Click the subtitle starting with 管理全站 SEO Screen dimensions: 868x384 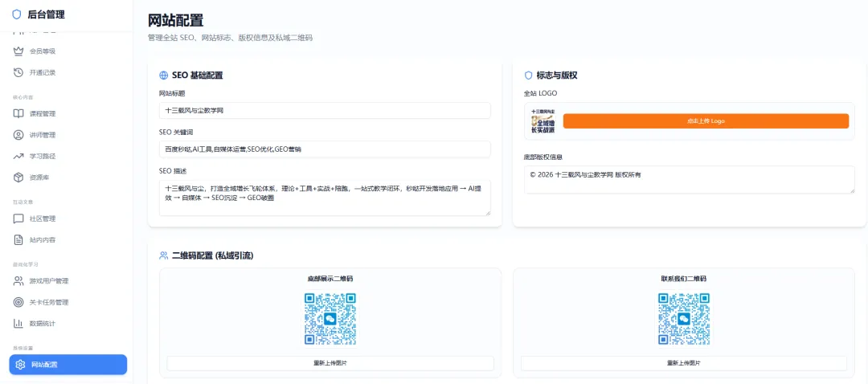pos(231,39)
